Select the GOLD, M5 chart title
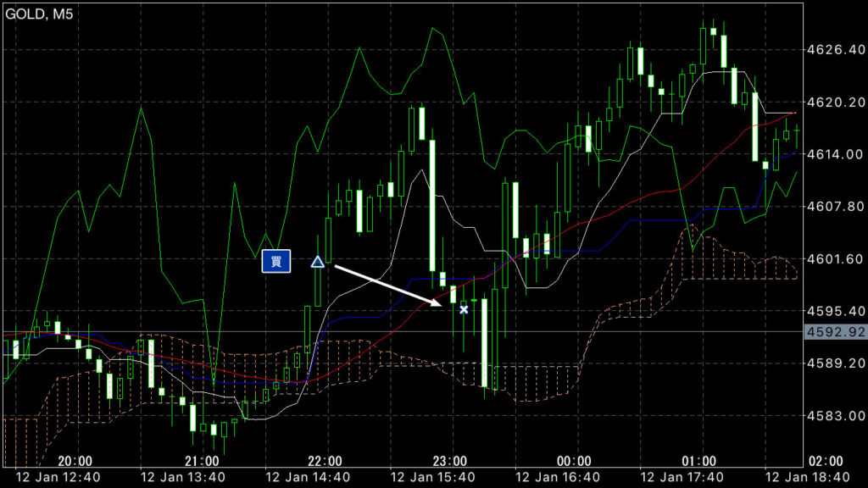The image size is (868, 488). coord(39,14)
